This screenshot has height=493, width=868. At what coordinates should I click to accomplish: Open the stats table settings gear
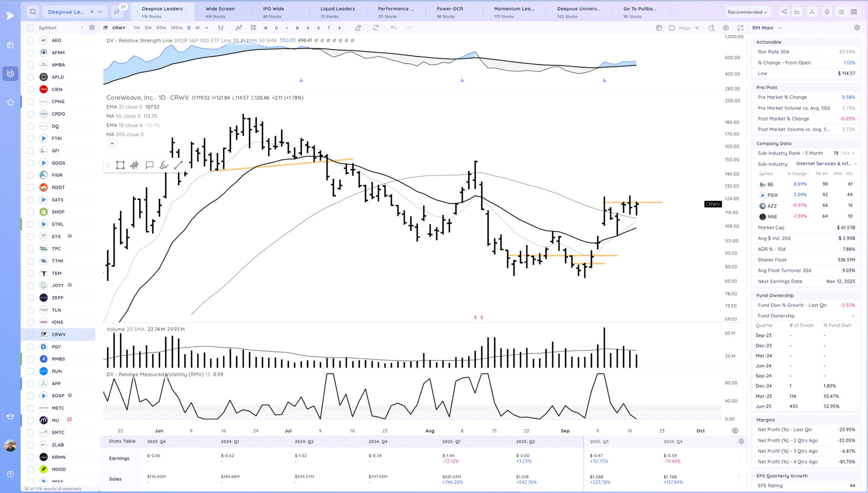point(741,441)
